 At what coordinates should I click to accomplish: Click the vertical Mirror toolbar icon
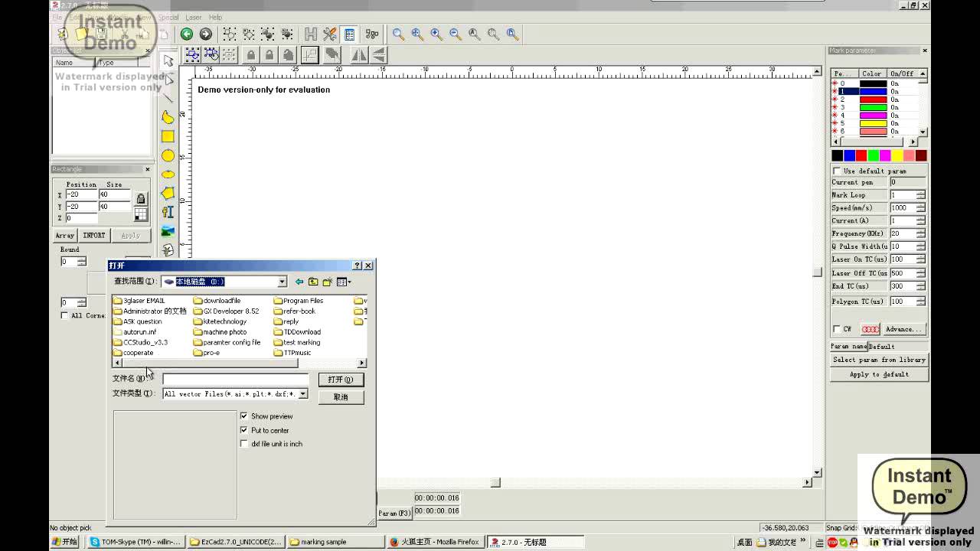[x=378, y=54]
